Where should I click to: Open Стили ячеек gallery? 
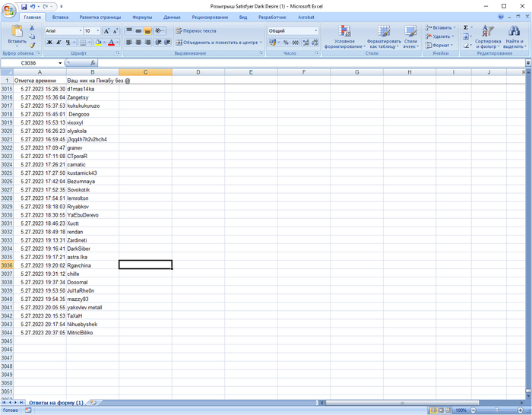[410, 36]
